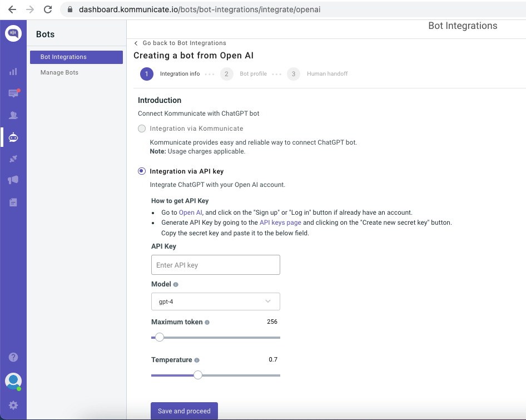This screenshot has width=526, height=420.
Task: Open the conversations icon with red notification dot
Action: (x=13, y=93)
